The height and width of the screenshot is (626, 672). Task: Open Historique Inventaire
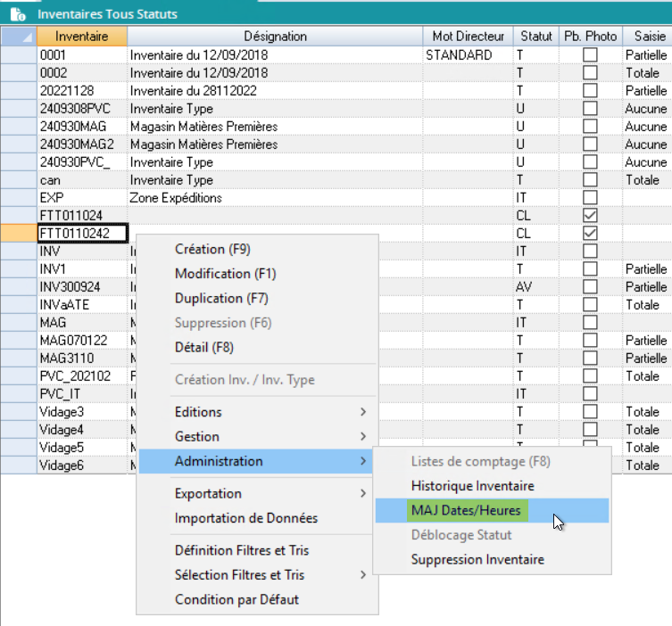[472, 486]
